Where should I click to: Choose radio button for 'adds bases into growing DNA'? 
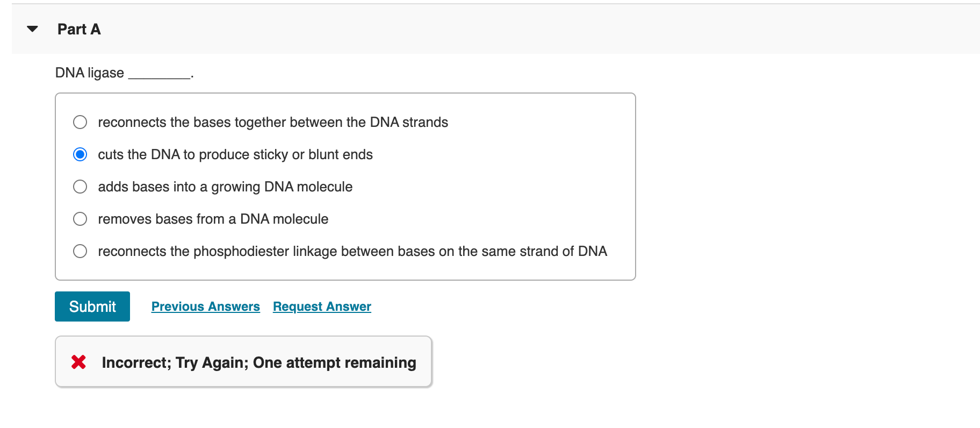[x=80, y=187]
